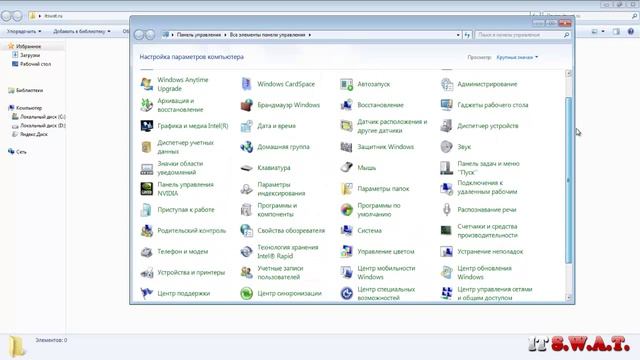This screenshot has height=360, width=640.
Task: Open Телефон и модем link
Action: [x=183, y=251]
